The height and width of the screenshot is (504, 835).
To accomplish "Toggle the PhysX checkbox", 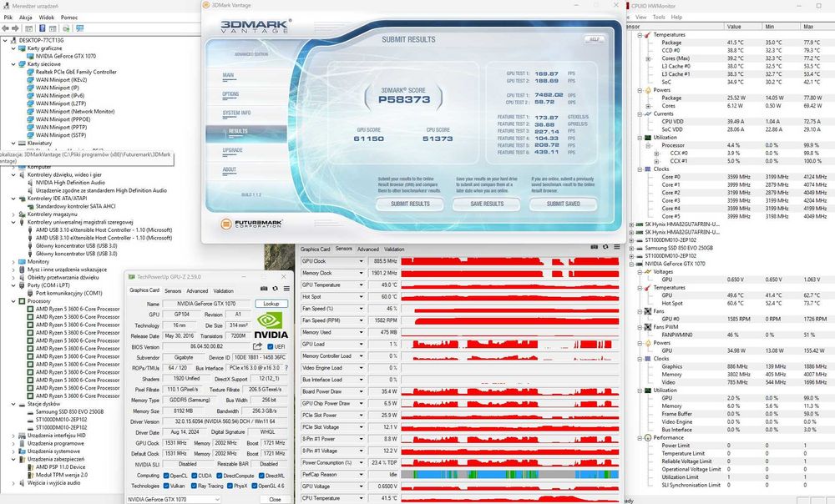I will coord(230,486).
